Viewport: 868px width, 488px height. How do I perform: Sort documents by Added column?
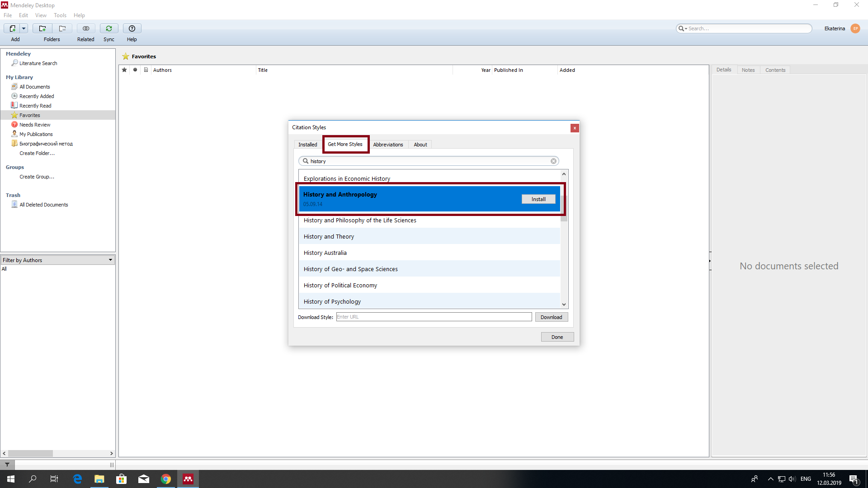click(x=567, y=70)
